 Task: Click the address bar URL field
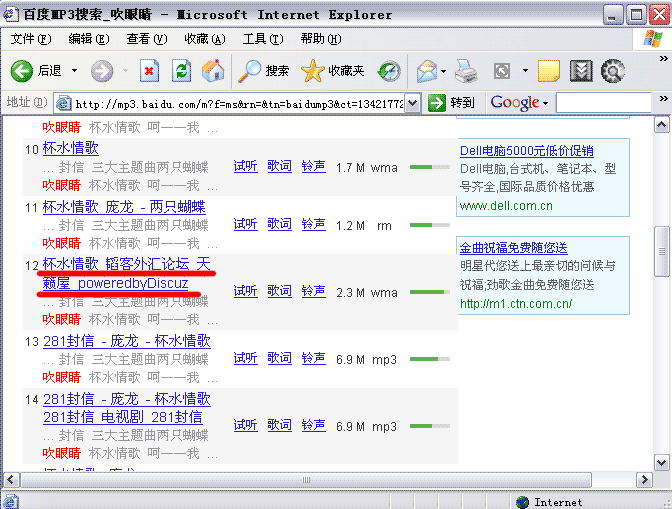(239, 103)
